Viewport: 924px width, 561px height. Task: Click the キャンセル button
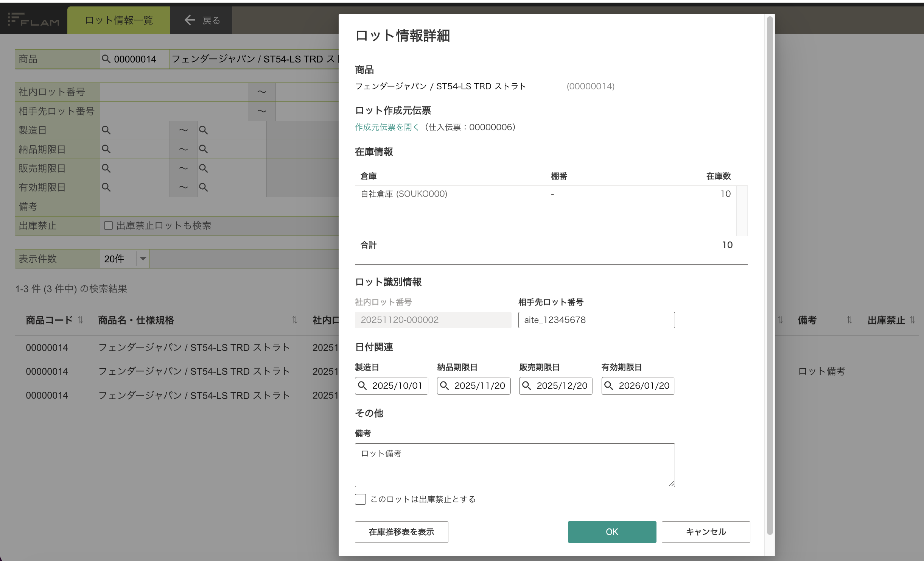click(706, 532)
